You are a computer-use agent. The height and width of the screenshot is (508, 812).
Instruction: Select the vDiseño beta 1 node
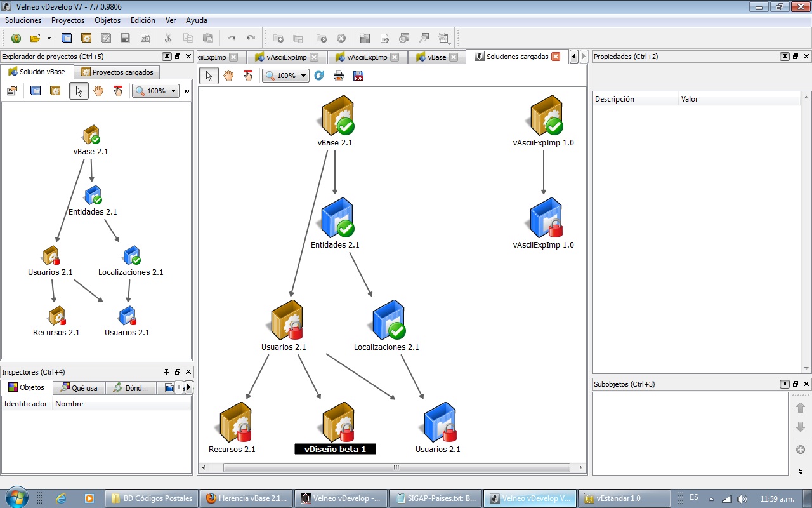(x=336, y=427)
